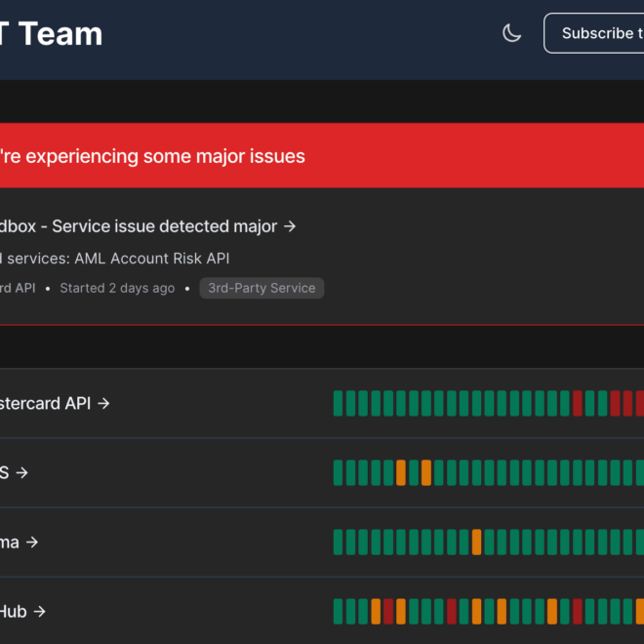Click the second orange bar in the S service row
The width and height of the screenshot is (644, 644).
[426, 472]
